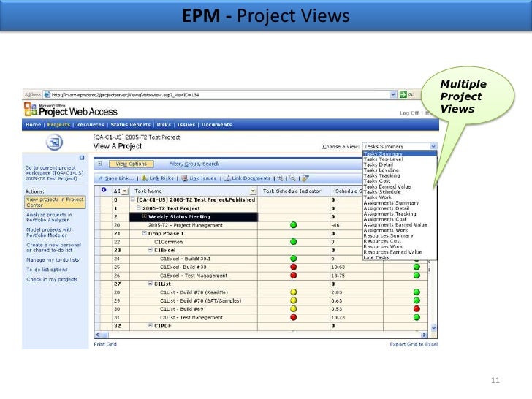The image size is (532, 399).
Task: Click the View Options button
Action: (x=132, y=164)
